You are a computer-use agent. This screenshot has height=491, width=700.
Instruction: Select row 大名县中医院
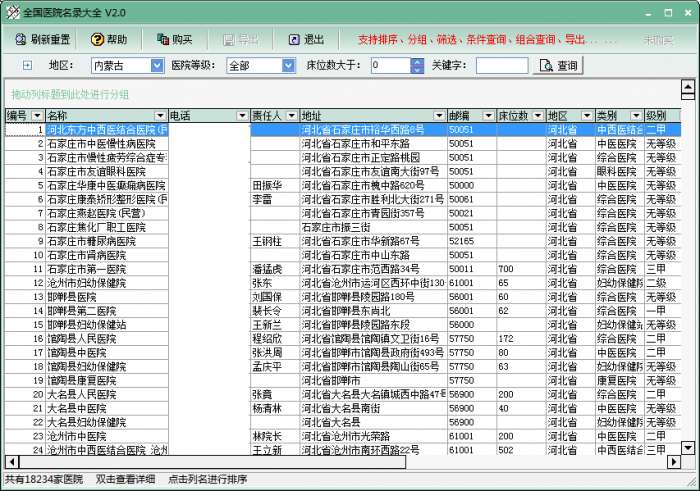[x=343, y=408]
